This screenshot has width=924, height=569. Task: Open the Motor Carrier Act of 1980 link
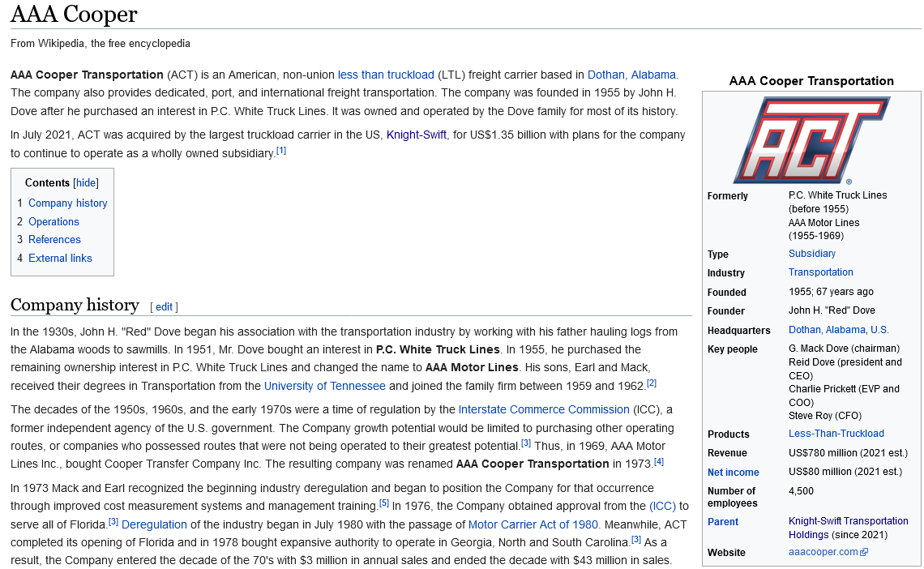point(533,524)
